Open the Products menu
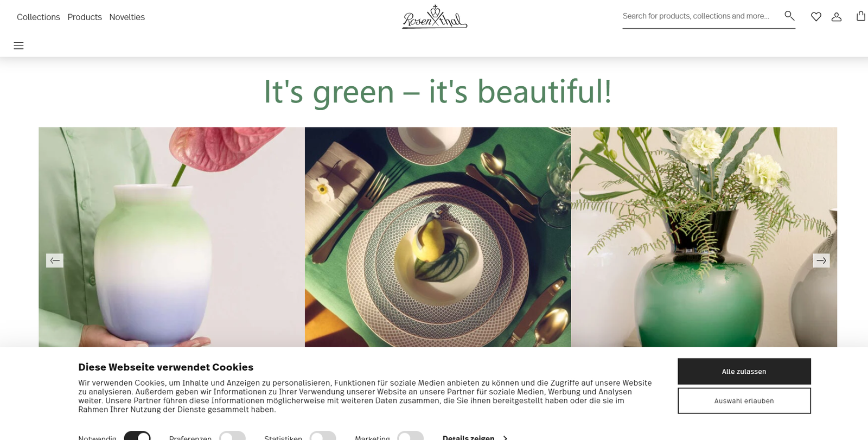Image resolution: width=868 pixels, height=440 pixels. pos(85,17)
